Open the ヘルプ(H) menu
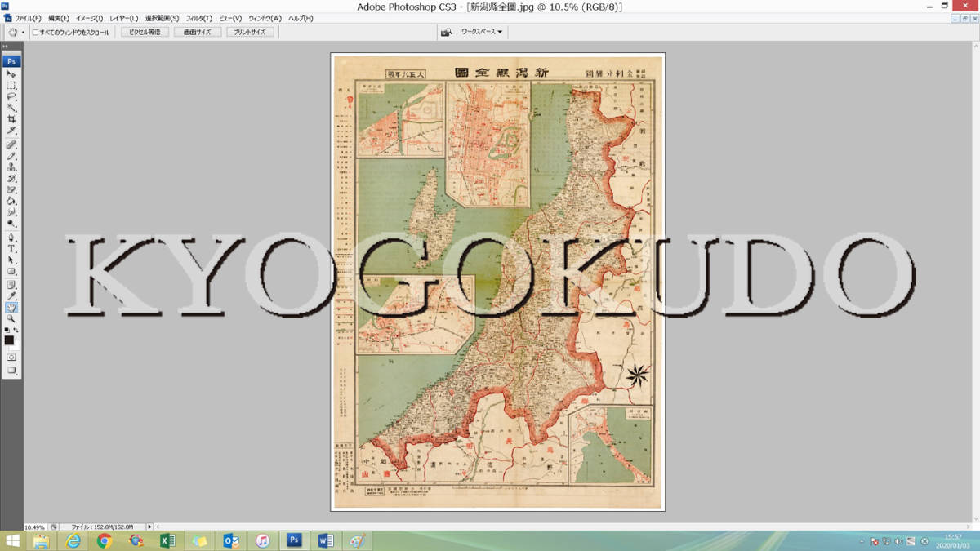 301,18
